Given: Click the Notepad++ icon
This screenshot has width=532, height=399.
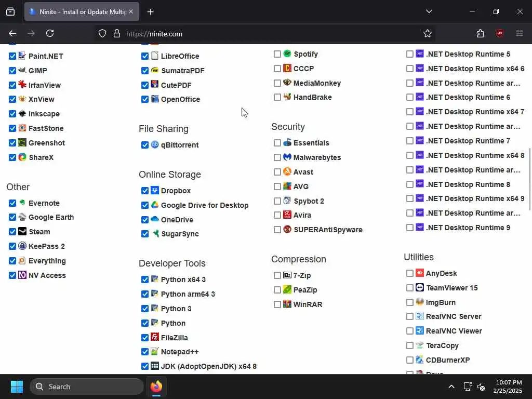Looking at the screenshot, I should (155, 352).
